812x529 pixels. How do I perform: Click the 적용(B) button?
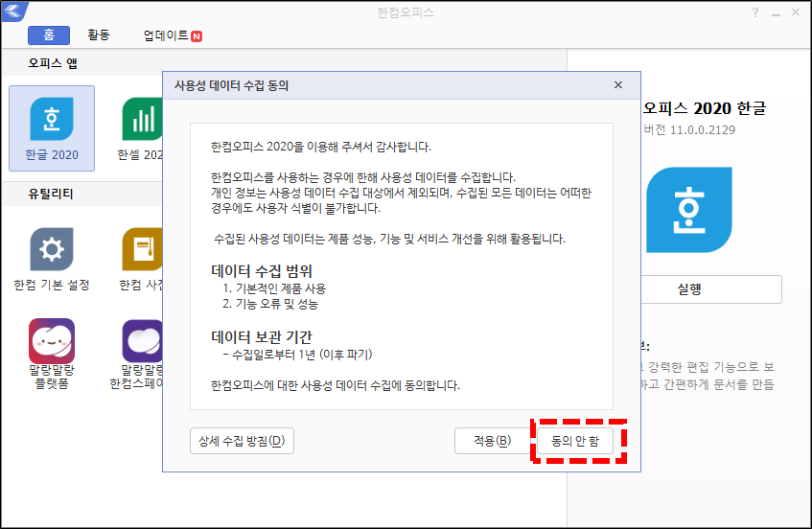click(x=493, y=441)
